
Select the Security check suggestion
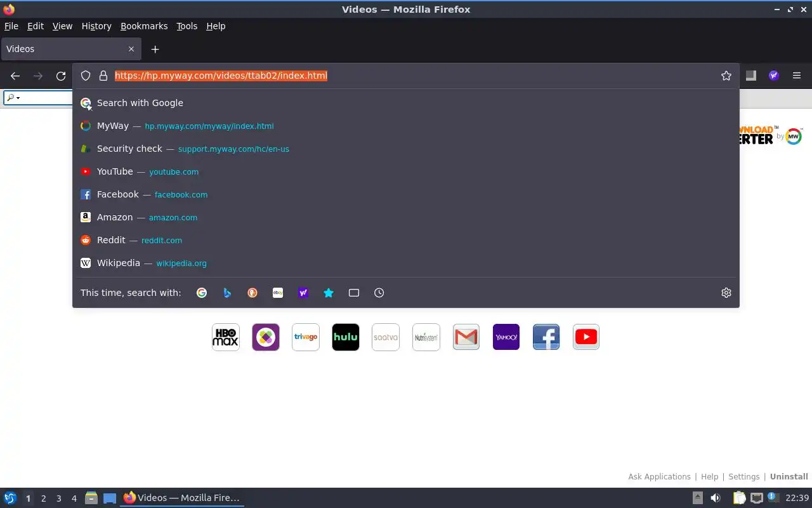click(406, 149)
